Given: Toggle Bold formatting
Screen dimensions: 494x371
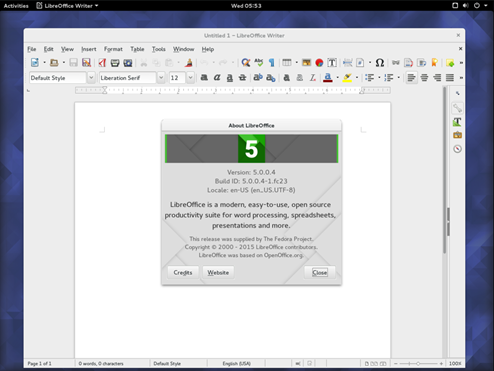Looking at the screenshot, I should coord(204,78).
